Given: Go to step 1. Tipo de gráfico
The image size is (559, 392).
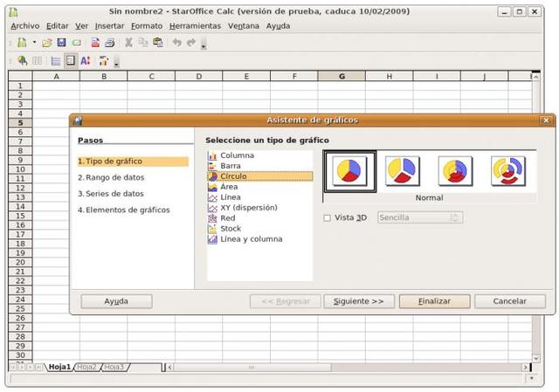Looking at the screenshot, I should click(133, 162).
